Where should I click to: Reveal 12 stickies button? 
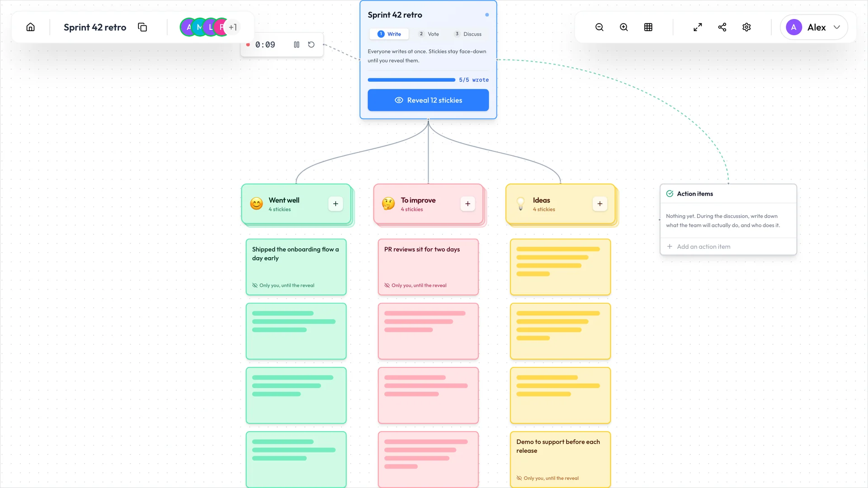[428, 100]
